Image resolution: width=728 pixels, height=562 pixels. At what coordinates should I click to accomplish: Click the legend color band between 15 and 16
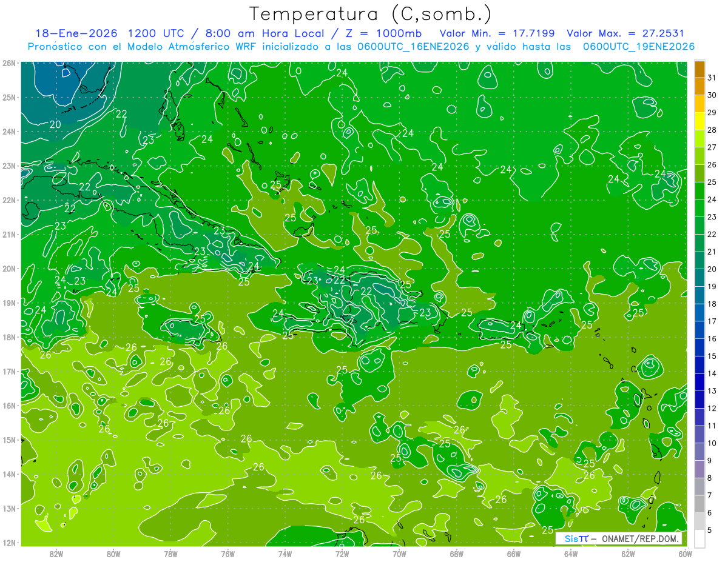(699, 347)
